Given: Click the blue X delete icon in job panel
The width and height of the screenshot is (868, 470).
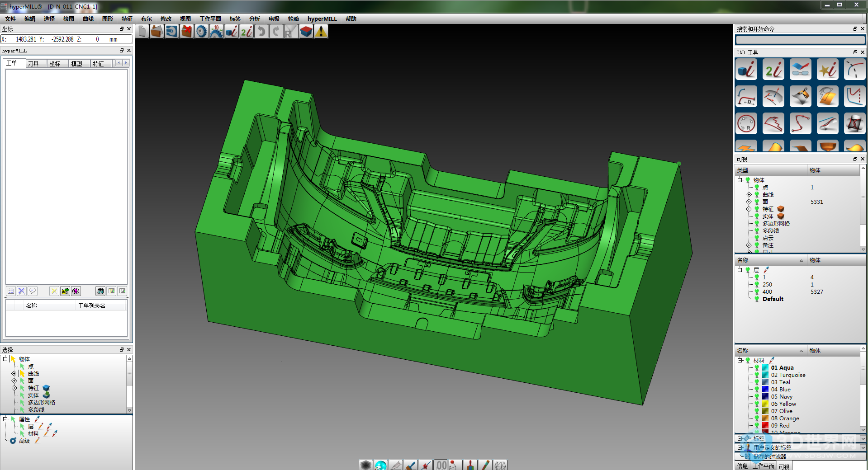Looking at the screenshot, I should 22,291.
